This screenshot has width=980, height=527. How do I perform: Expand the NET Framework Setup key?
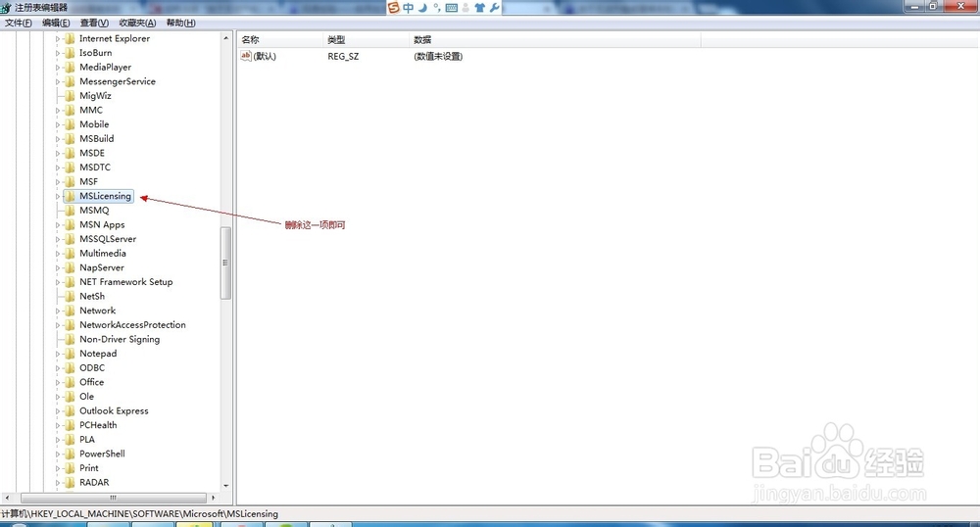pyautogui.click(x=58, y=282)
